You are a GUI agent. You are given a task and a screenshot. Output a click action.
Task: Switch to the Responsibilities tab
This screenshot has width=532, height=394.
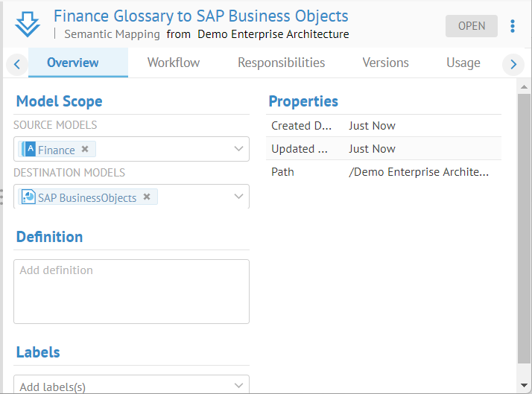281,63
